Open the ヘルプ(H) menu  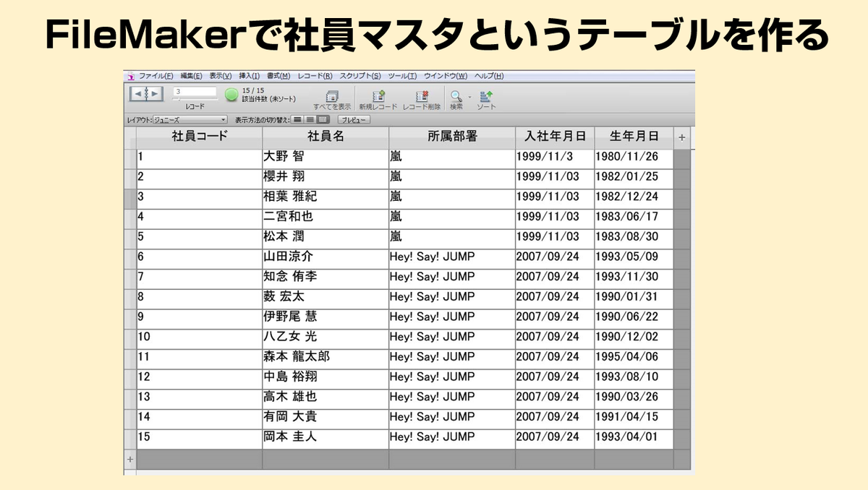tap(488, 76)
